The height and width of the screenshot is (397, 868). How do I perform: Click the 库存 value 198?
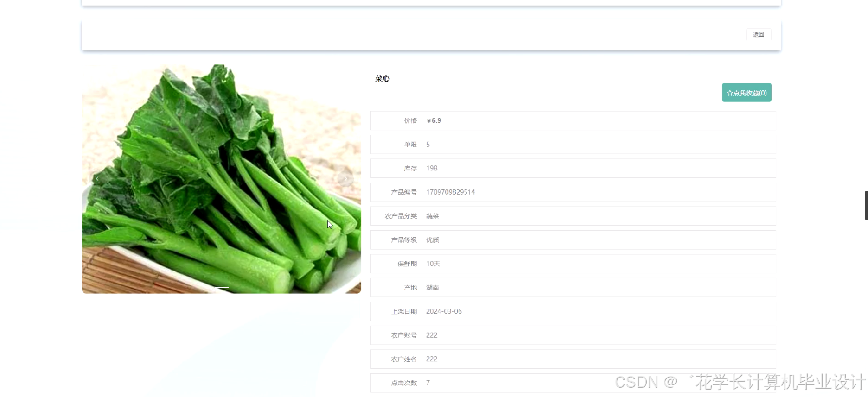pos(432,168)
